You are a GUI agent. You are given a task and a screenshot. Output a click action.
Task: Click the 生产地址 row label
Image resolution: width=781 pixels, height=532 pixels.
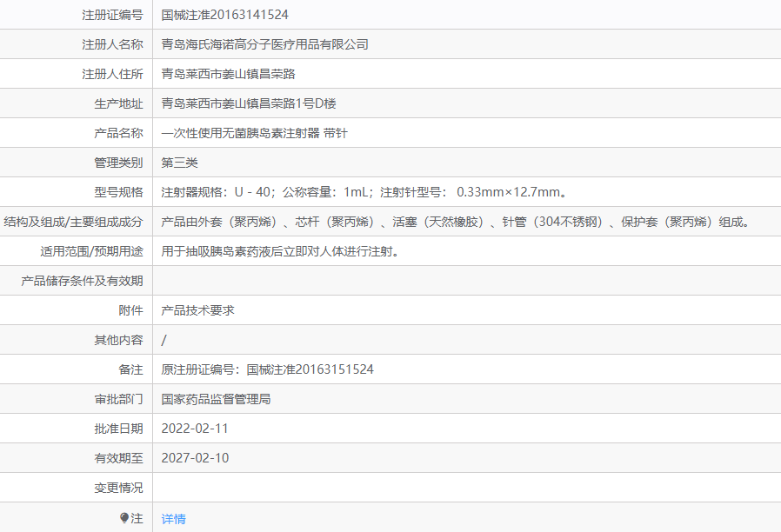(x=118, y=103)
